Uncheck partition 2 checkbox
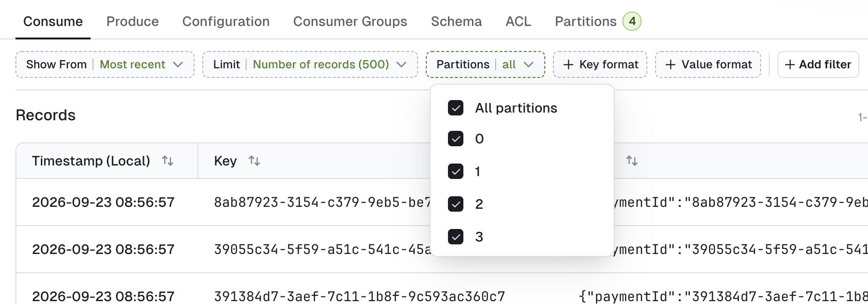The height and width of the screenshot is (305, 868). [x=456, y=204]
